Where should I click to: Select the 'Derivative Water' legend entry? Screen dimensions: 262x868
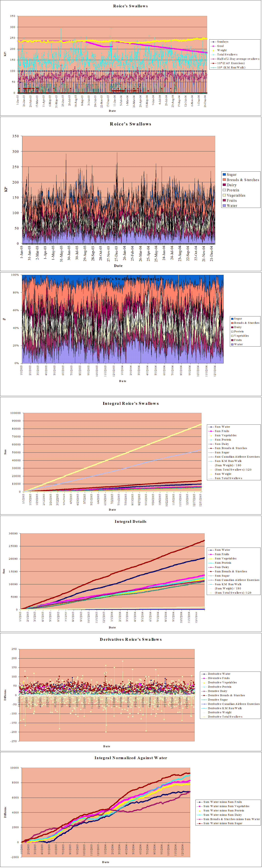(x=219, y=674)
